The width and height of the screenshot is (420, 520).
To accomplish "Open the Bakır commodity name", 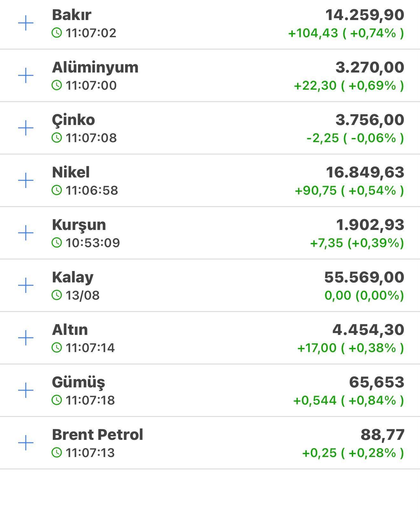I will [x=72, y=15].
